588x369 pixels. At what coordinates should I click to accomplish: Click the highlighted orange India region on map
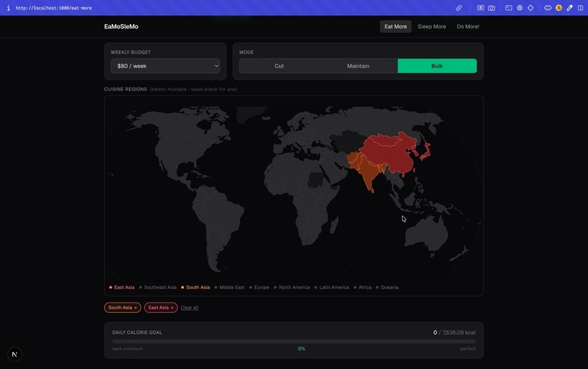369,174
